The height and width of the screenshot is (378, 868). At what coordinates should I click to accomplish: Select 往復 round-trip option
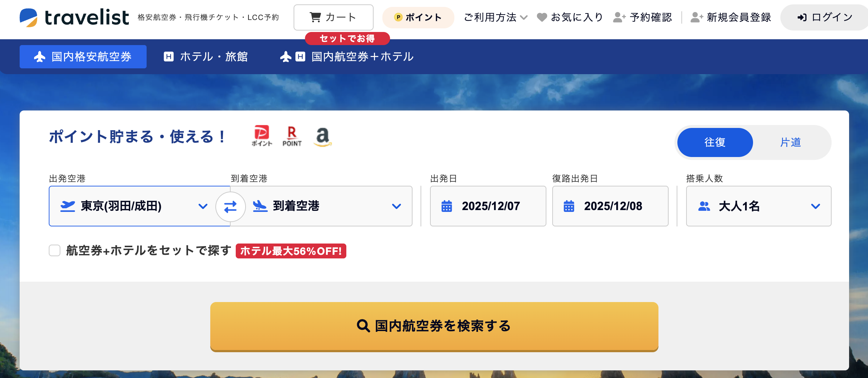[x=715, y=142]
